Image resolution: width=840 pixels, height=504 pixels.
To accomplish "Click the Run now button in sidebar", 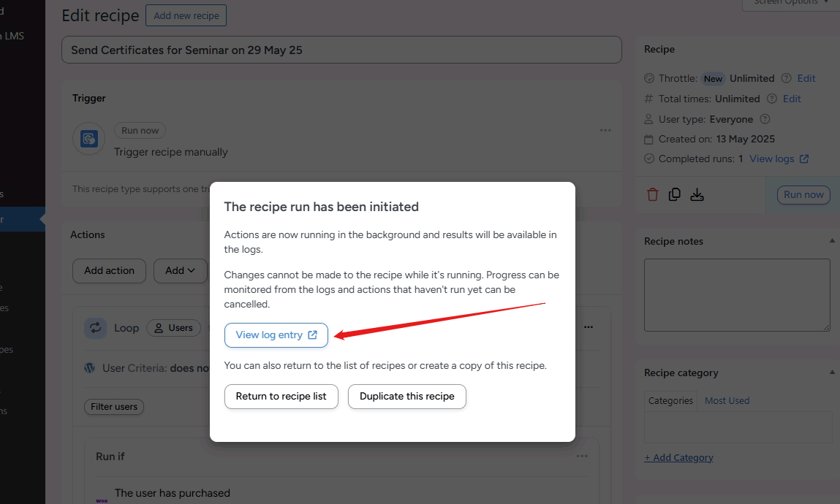I will 803,195.
